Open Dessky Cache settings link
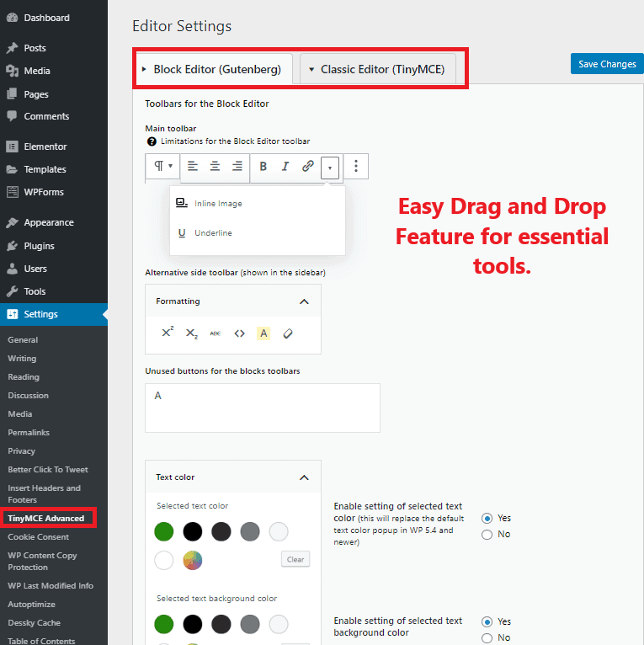The height and width of the screenshot is (645, 644). click(35, 623)
